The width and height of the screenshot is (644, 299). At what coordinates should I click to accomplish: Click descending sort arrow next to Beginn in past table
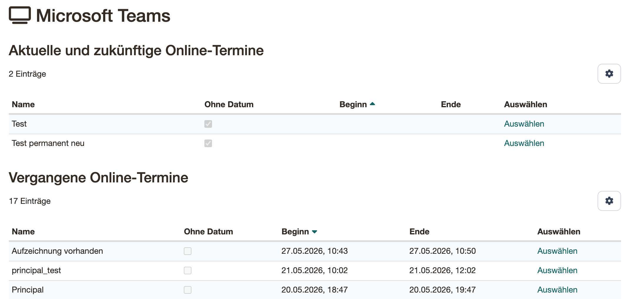314,232
